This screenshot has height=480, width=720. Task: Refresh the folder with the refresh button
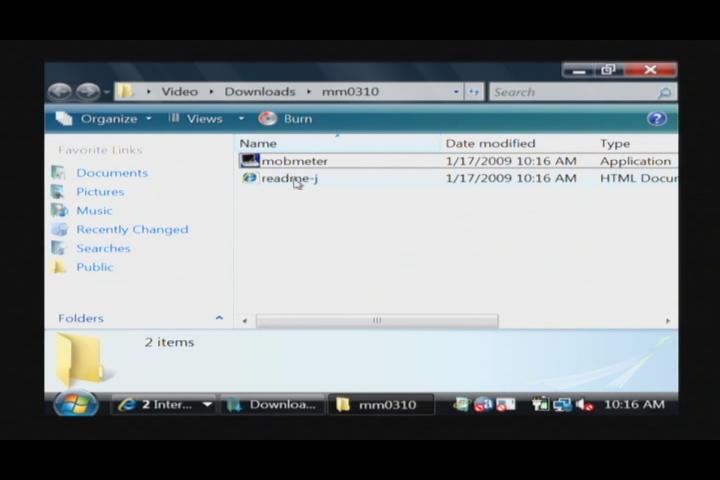coord(474,92)
